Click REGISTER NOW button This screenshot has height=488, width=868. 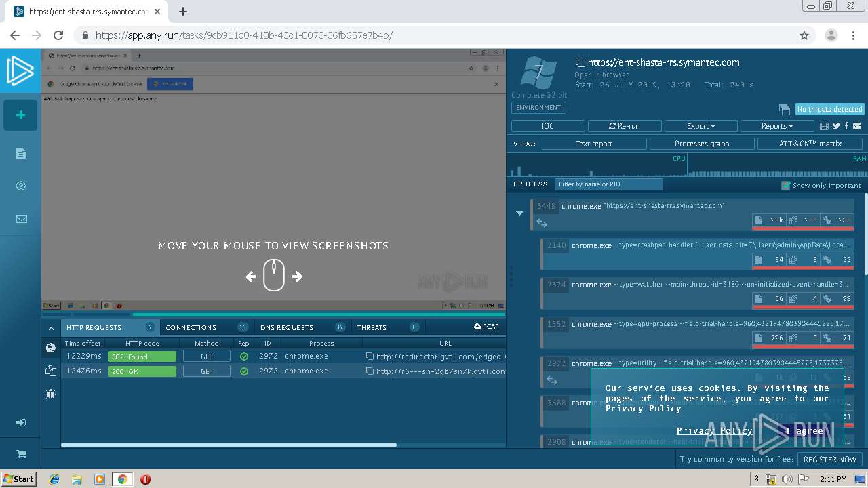[x=830, y=459]
